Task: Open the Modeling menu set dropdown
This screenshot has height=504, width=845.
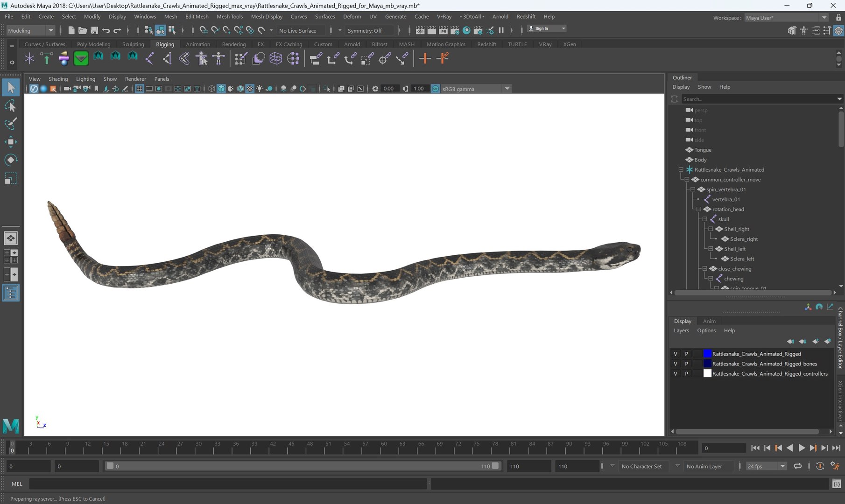Action: click(x=31, y=30)
